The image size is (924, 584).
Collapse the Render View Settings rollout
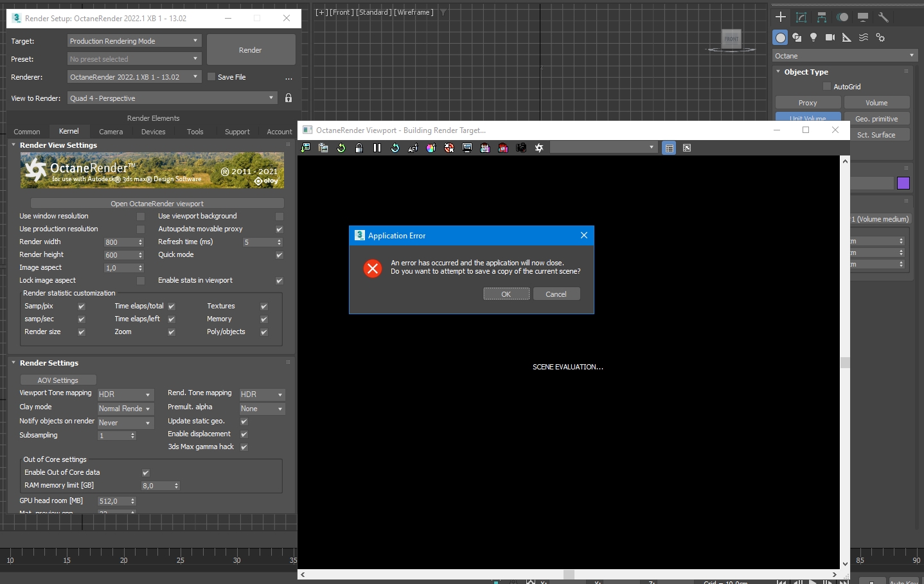click(x=13, y=145)
